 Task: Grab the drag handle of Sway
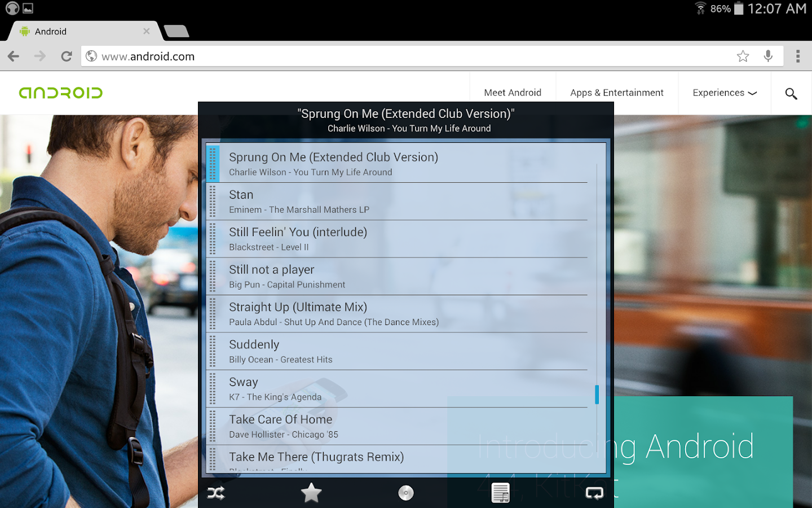click(213, 389)
